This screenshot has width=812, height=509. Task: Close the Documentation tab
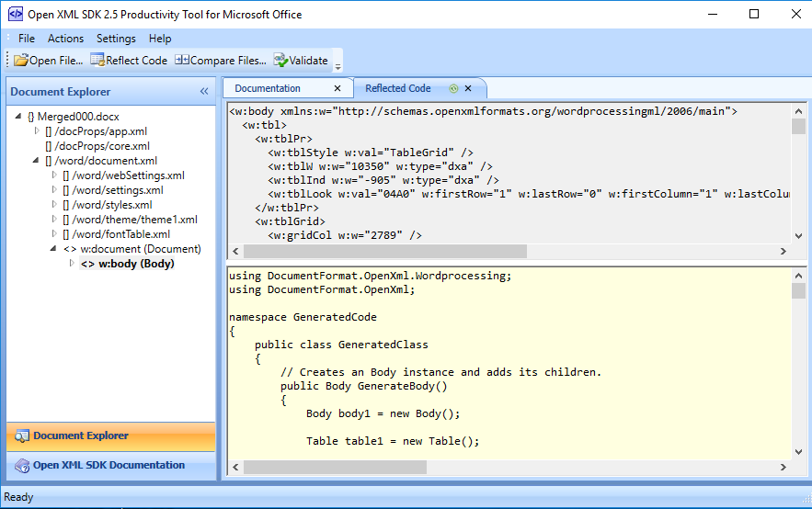point(337,88)
